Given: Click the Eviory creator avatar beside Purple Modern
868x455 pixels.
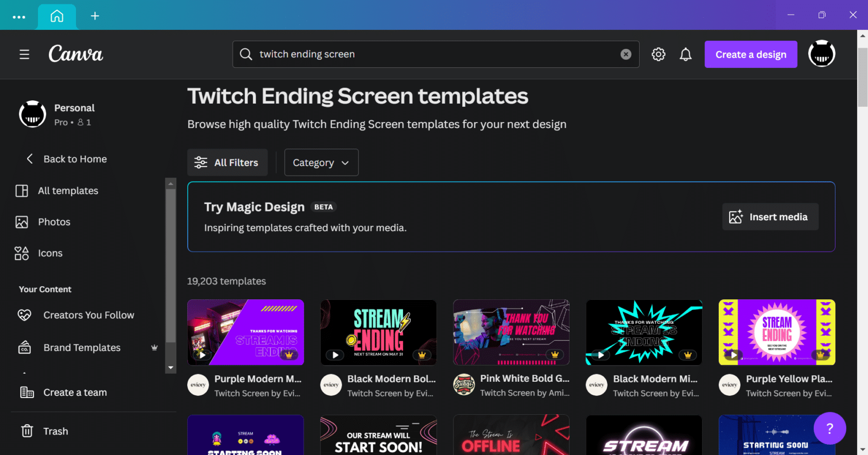Looking at the screenshot, I should [198, 385].
